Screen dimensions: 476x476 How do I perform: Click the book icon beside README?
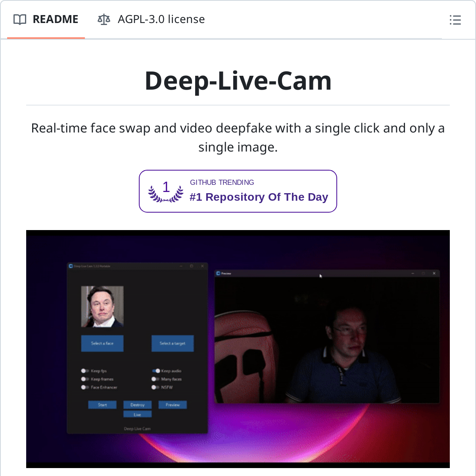[20, 19]
